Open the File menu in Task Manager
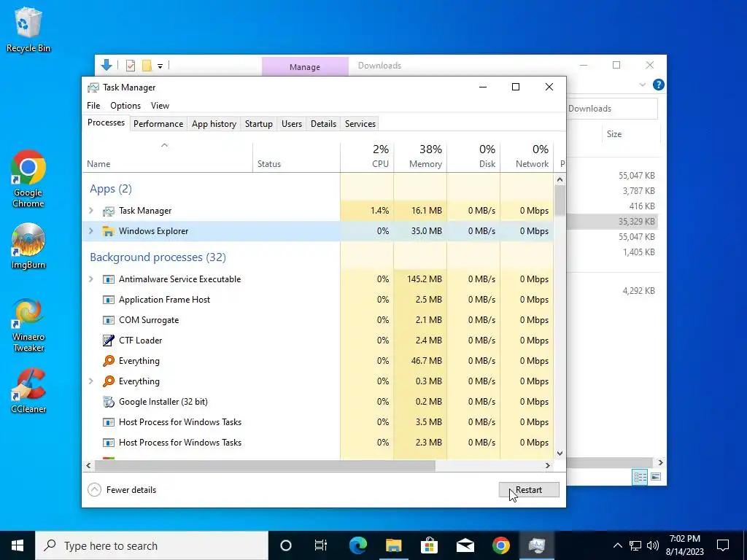Image resolution: width=747 pixels, height=560 pixels. point(93,106)
